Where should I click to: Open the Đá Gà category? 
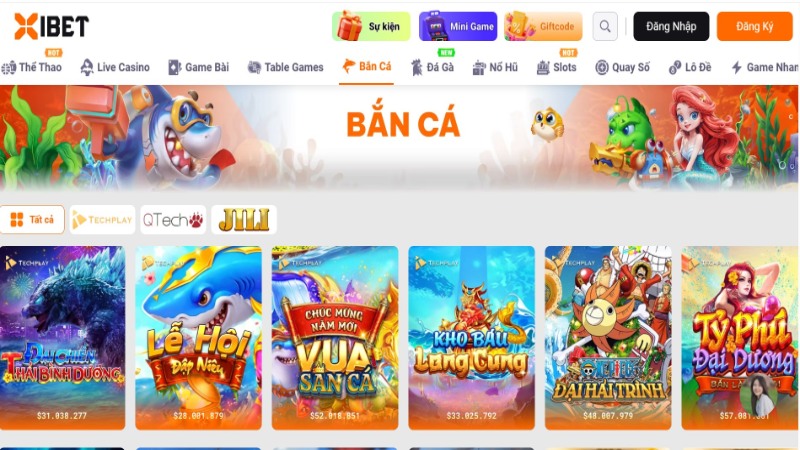click(x=433, y=67)
